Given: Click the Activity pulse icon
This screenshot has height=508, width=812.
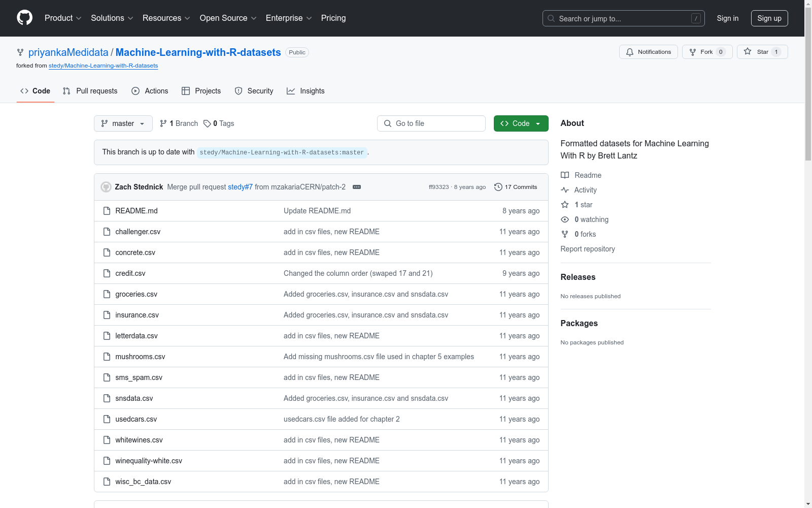Looking at the screenshot, I should (565, 190).
